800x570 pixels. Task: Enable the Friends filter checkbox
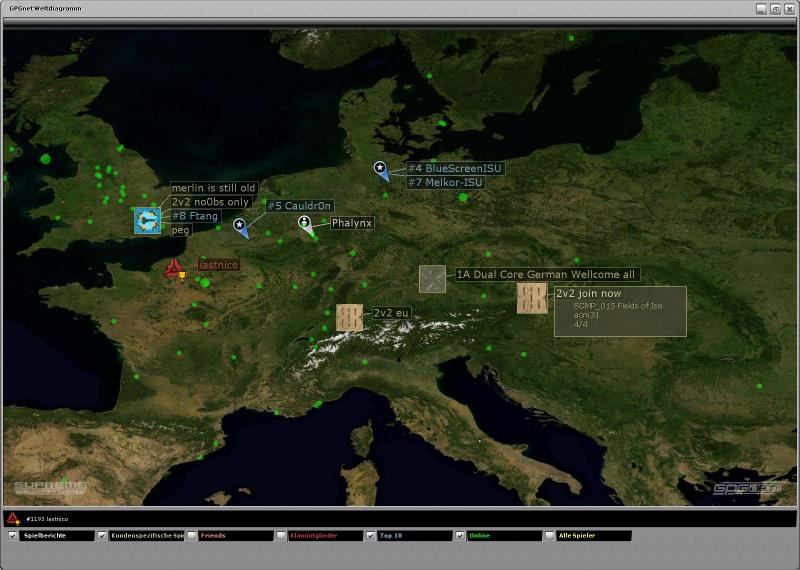pyautogui.click(x=191, y=536)
